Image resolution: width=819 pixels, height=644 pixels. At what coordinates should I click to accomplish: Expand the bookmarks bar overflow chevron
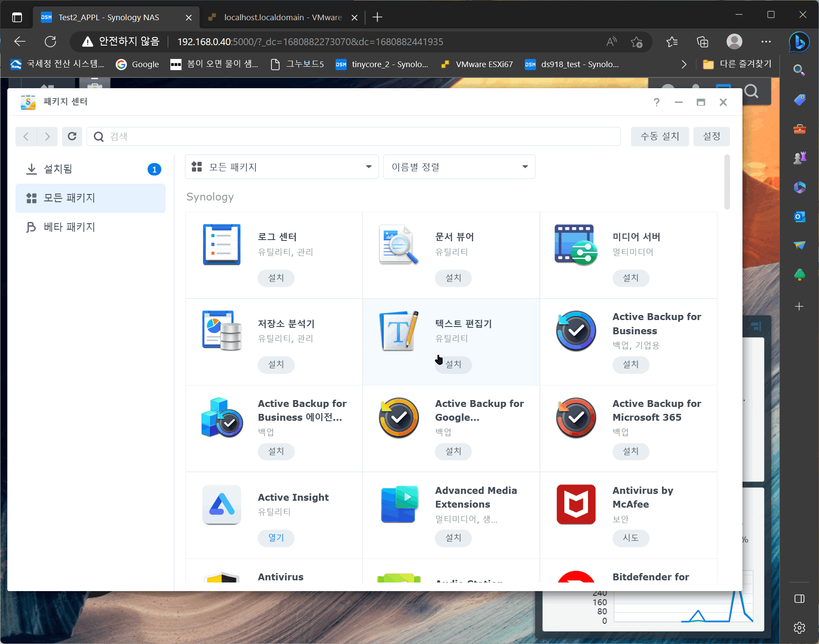coord(684,65)
